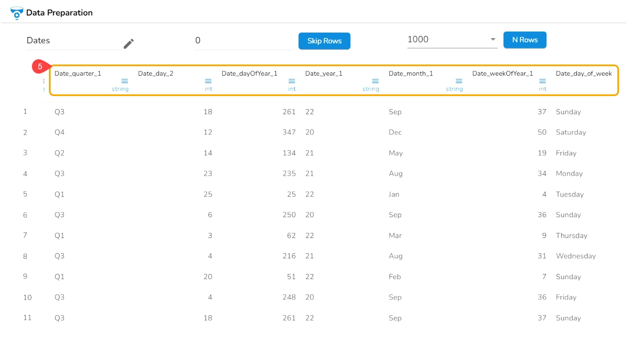
Task: Open the Date_quarter_1 column menu icon
Action: tap(125, 81)
